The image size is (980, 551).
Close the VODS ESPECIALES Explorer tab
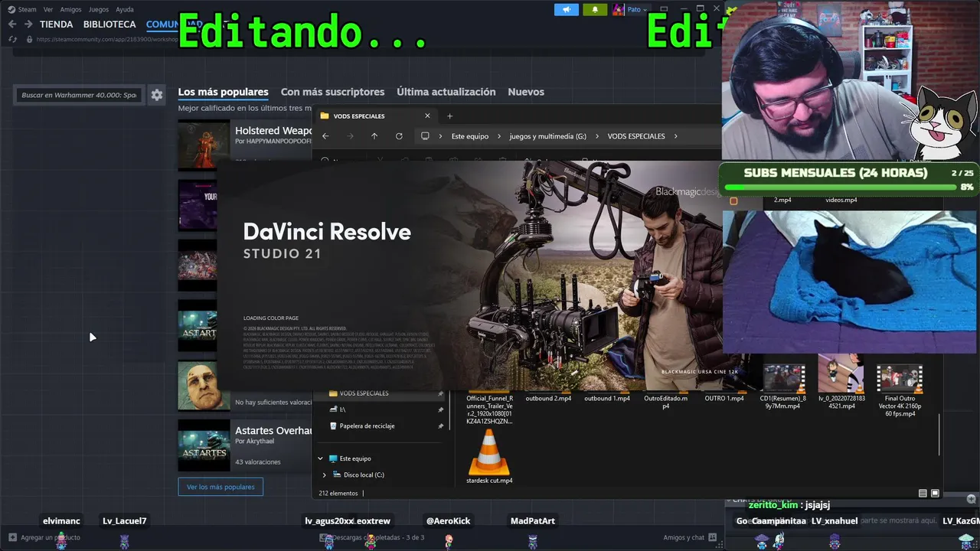[427, 116]
